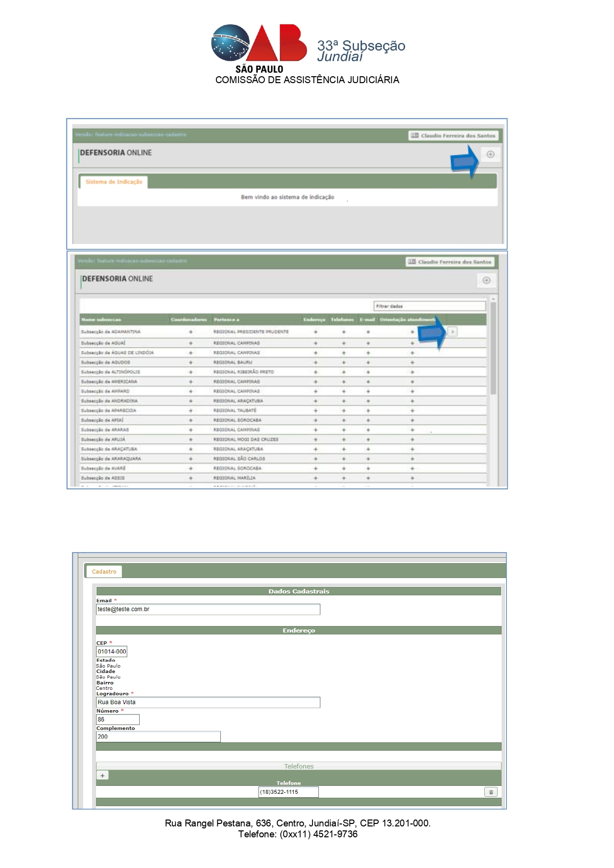Click Coordenadores plus icon in ÁGUAS DE LINDÓIA row
Viewport: 614px width, 868px height.
[191, 353]
